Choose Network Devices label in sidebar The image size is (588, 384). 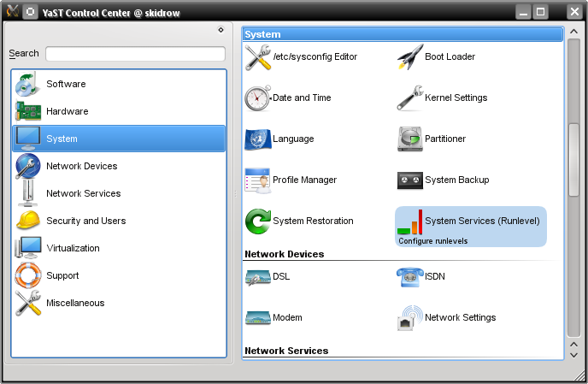[x=82, y=166]
